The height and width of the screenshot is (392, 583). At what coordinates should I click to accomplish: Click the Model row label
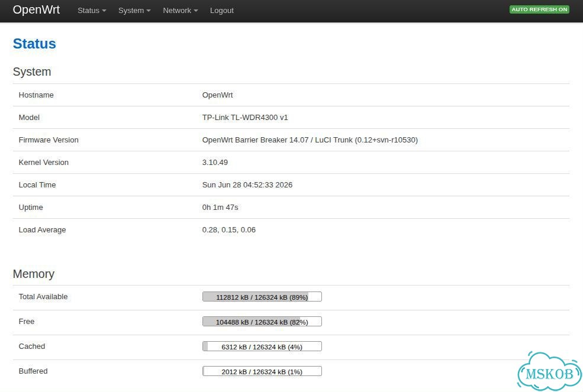[29, 118]
